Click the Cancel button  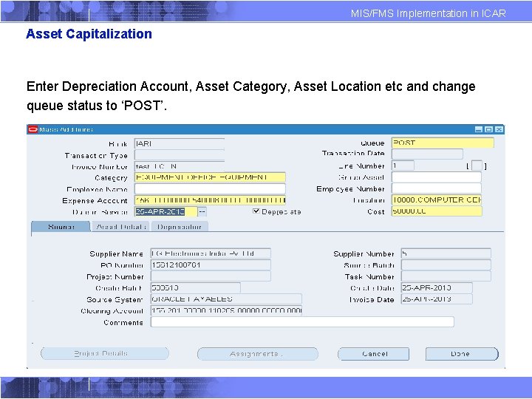click(374, 354)
